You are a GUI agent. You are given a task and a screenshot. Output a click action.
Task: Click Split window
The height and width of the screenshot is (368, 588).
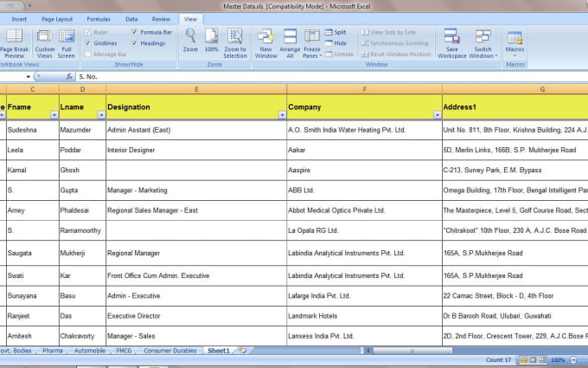(336, 32)
